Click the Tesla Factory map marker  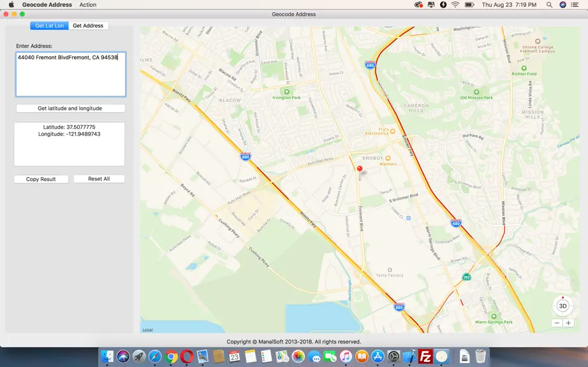(x=390, y=270)
